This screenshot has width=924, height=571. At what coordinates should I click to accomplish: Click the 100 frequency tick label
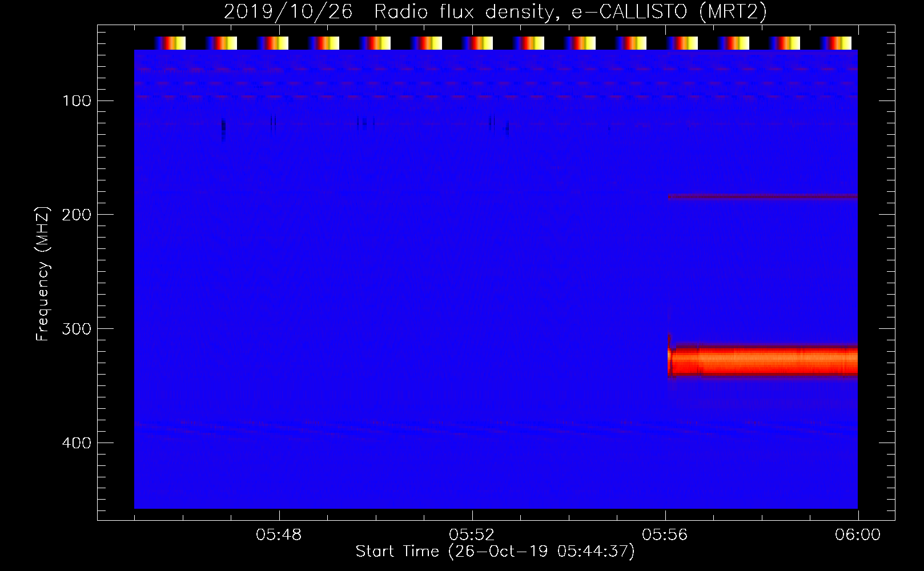[x=77, y=101]
